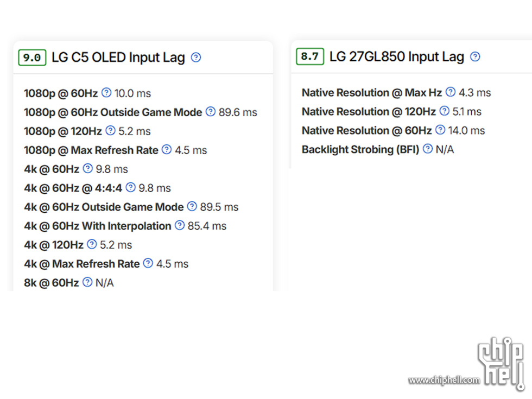Click the 14.0 ms value
Viewport: 532px width, 399px height.
[466, 131]
